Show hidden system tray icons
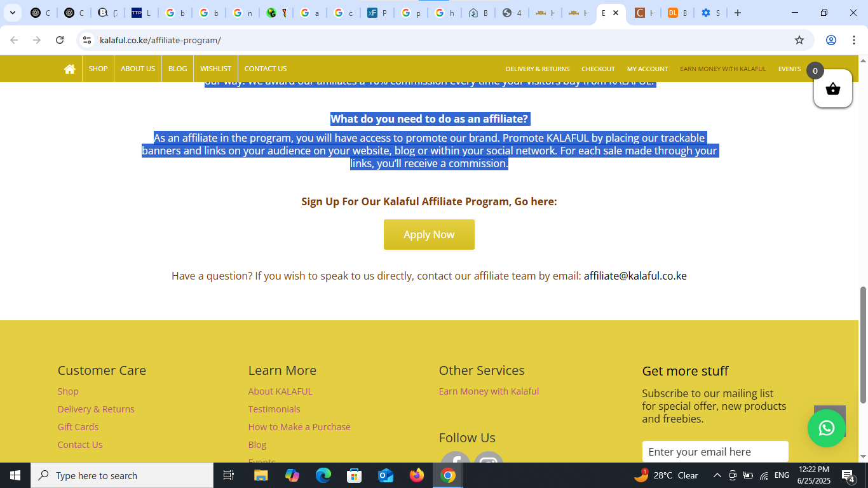The image size is (868, 488). pyautogui.click(x=717, y=475)
